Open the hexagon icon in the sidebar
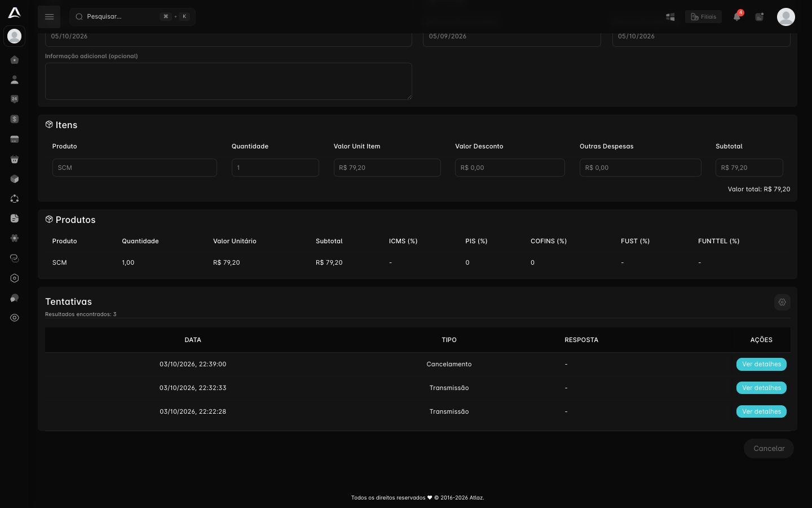The image size is (812, 508). coord(15,278)
